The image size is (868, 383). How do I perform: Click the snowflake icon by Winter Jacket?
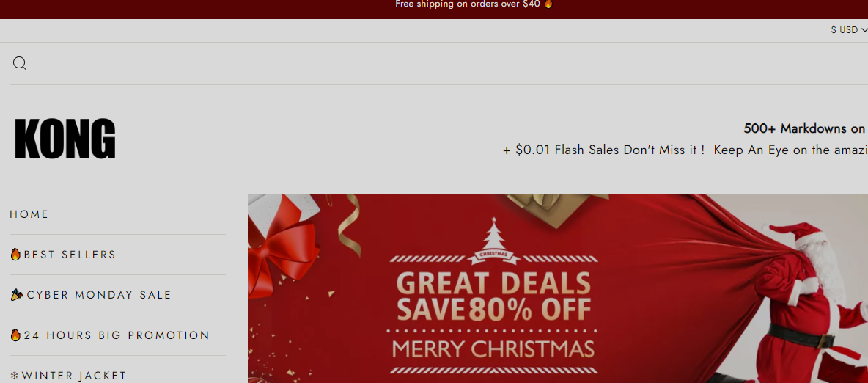15,376
